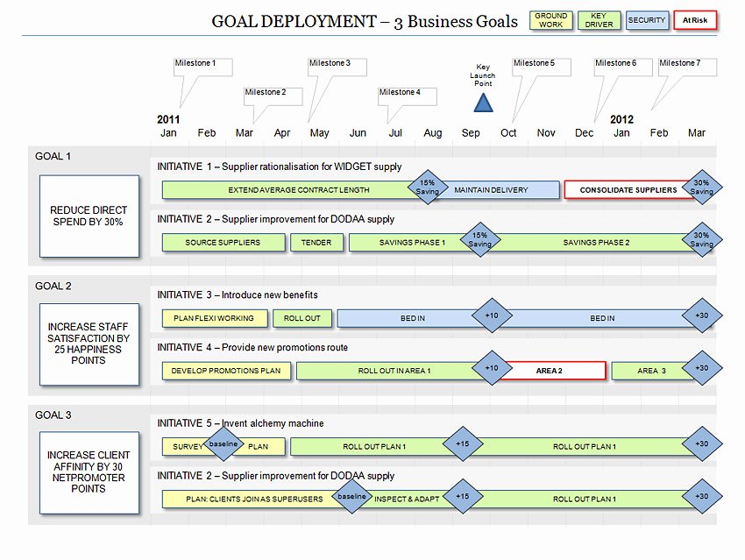Screen dimensions: 745x560
Task: Select the Milestone 4 callout
Action: click(408, 96)
